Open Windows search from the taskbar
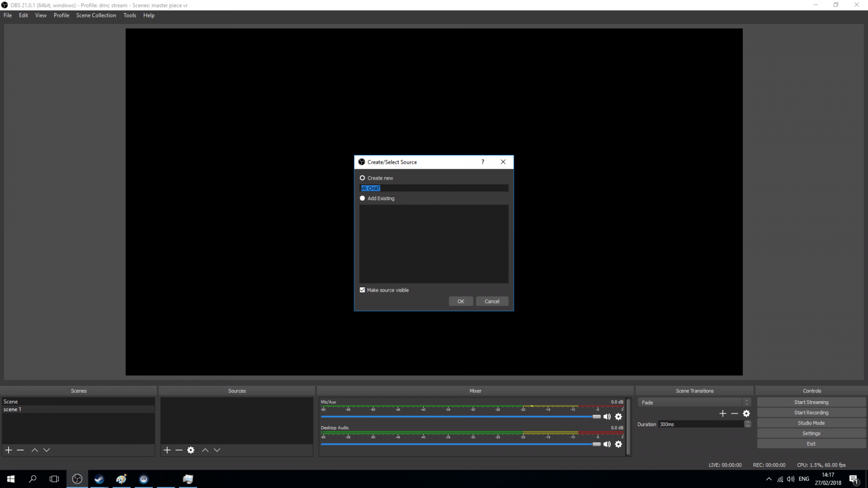 coord(33,479)
